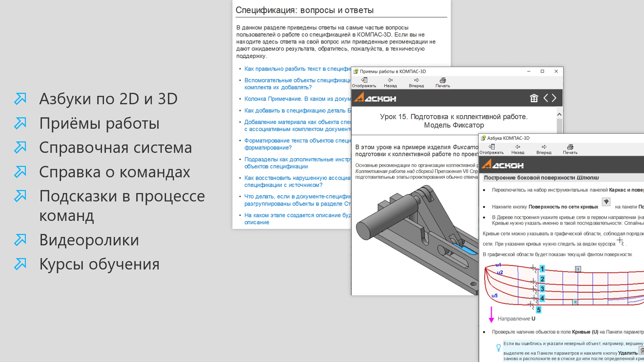Click Отображать icon in Азбука КОМПАС-3D window
644x362 pixels.
click(x=491, y=147)
